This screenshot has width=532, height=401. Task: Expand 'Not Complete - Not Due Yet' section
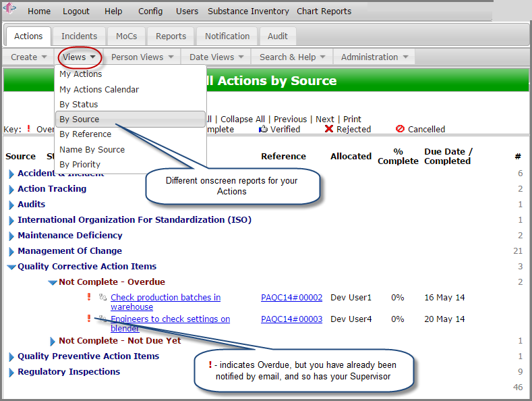coord(53,342)
